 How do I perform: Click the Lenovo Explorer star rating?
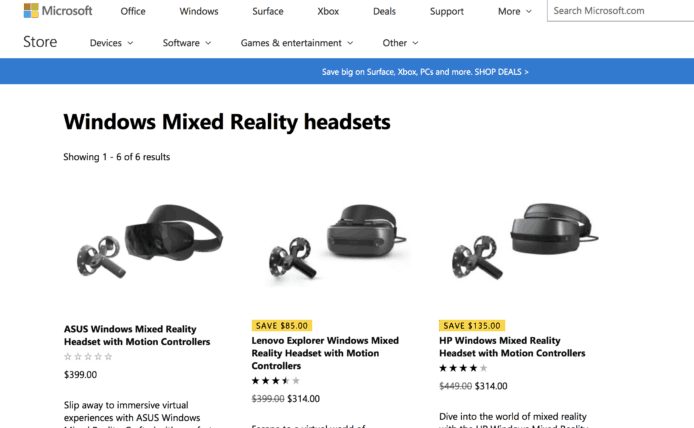pyautogui.click(x=276, y=381)
